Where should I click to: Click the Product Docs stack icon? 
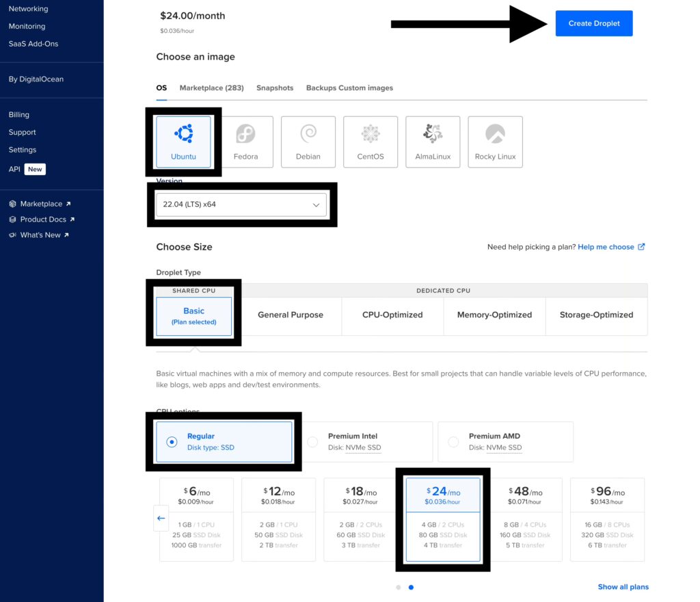(12, 220)
